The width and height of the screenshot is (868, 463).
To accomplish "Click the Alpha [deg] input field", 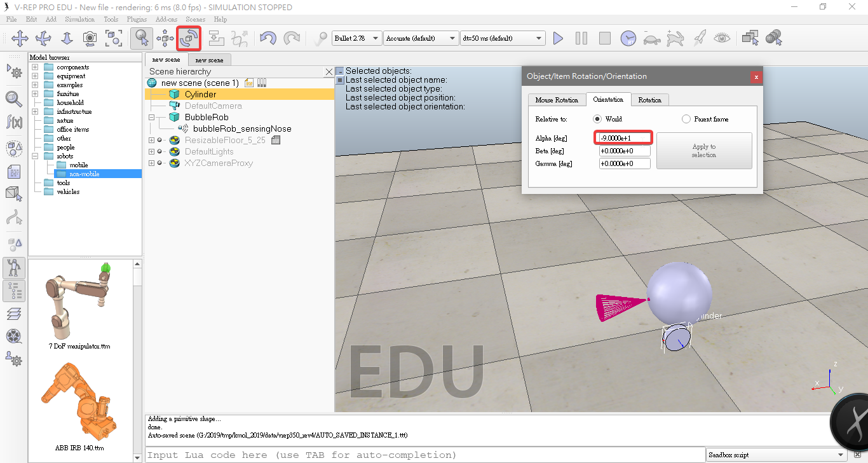I will point(624,138).
